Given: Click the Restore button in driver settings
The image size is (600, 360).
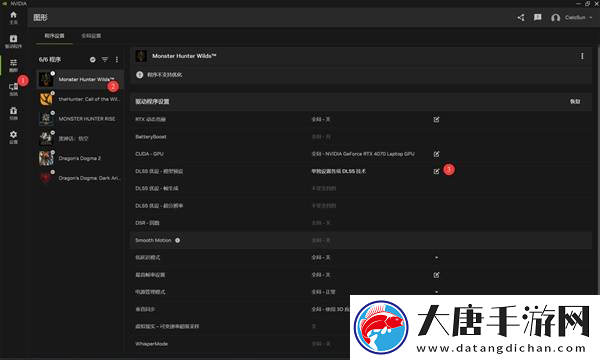Looking at the screenshot, I should pos(575,101).
